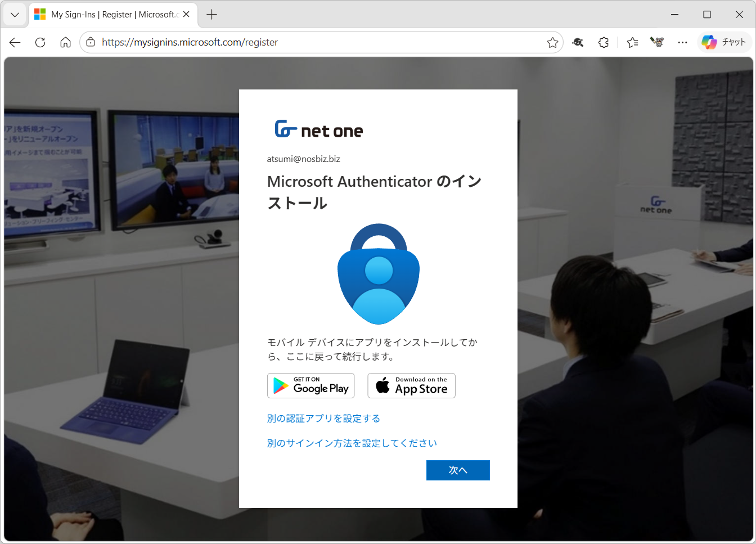Close the browser window
Image resolution: width=756 pixels, height=544 pixels.
739,15
